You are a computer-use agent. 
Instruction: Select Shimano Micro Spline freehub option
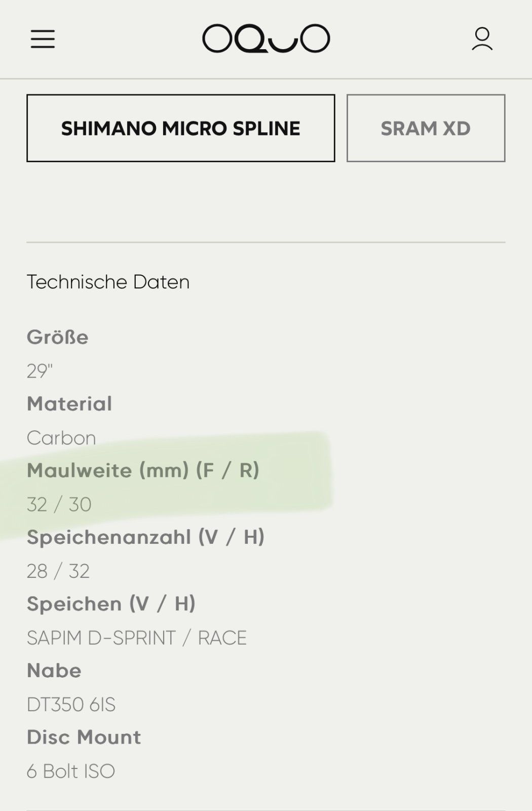181,128
